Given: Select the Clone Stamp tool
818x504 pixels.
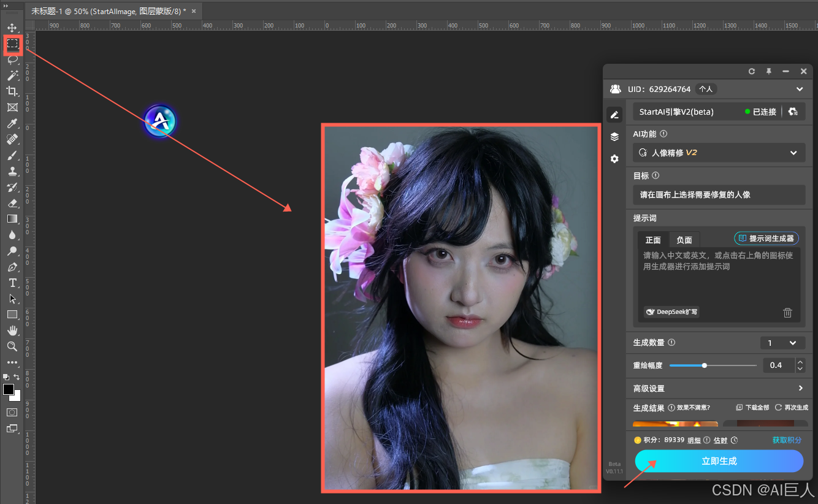Looking at the screenshot, I should (12, 171).
